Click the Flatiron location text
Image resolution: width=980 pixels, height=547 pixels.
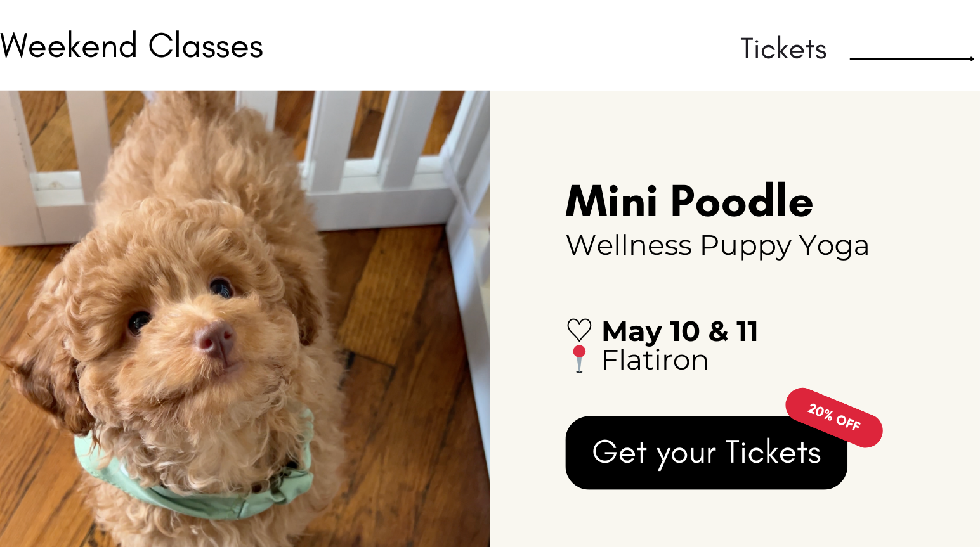[655, 360]
